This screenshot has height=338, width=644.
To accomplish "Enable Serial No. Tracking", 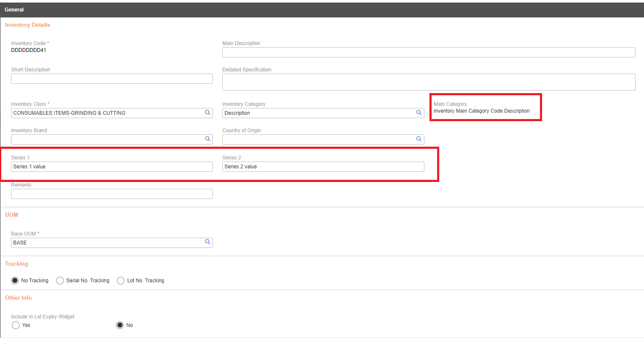I will [x=59, y=281].
